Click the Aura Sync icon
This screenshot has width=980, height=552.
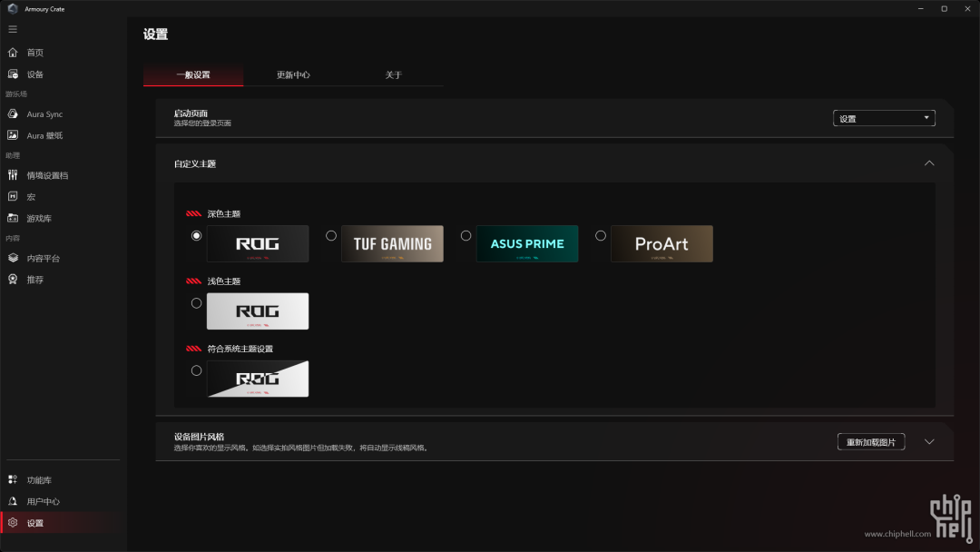tap(13, 113)
